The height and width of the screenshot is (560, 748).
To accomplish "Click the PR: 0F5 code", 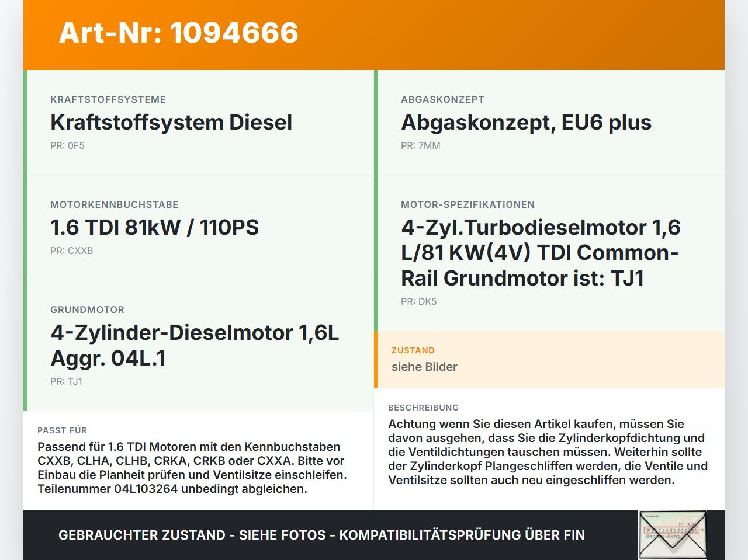I will click(x=67, y=145).
